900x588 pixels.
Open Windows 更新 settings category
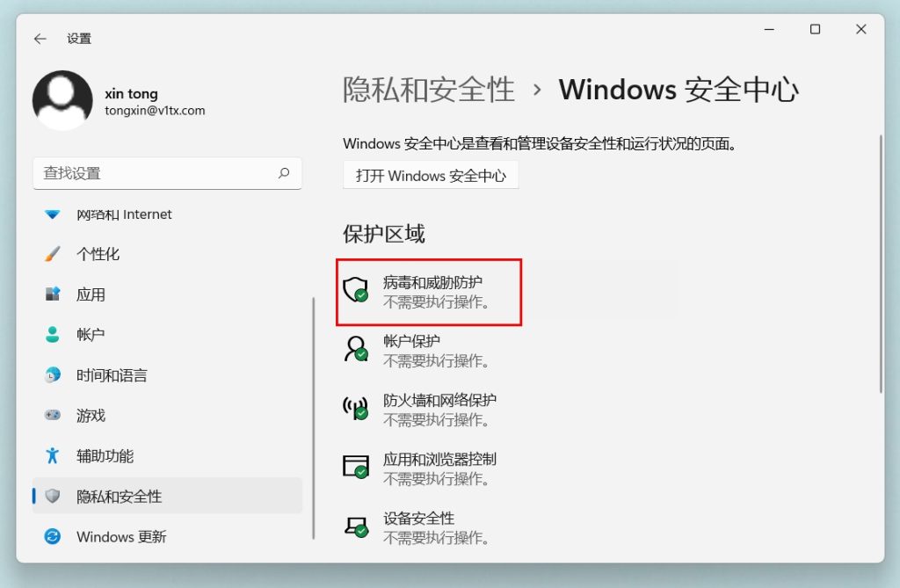(x=167, y=536)
